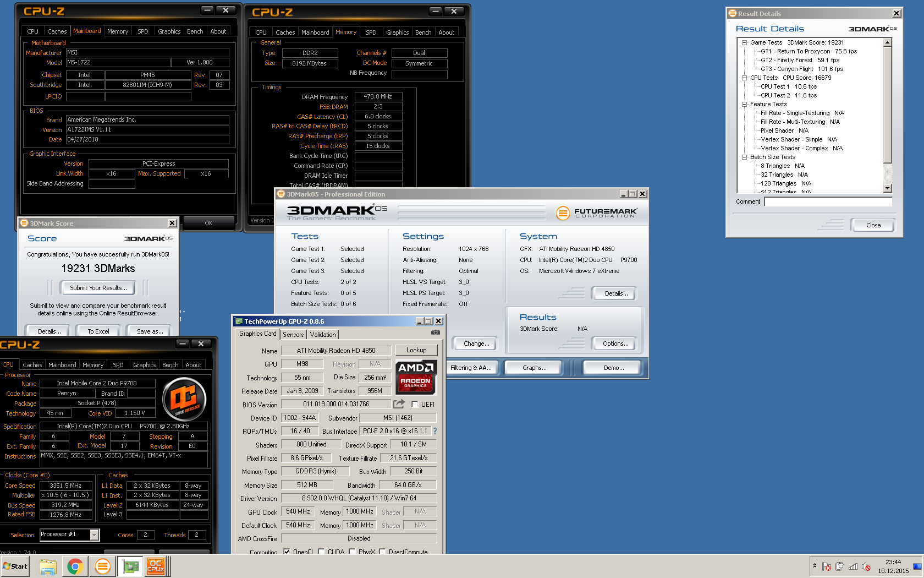Take a GPU-Z screenshot with camera icon
924x578 pixels.
435,332
